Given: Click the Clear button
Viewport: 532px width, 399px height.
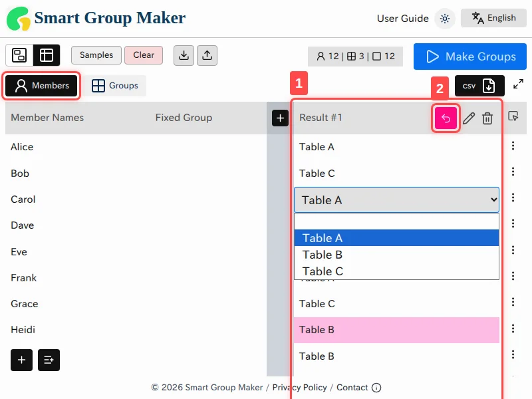Looking at the screenshot, I should 144,55.
